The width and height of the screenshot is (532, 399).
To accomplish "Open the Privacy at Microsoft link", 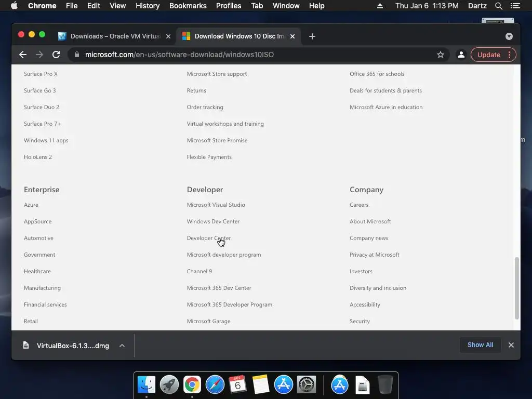I will 374,255.
